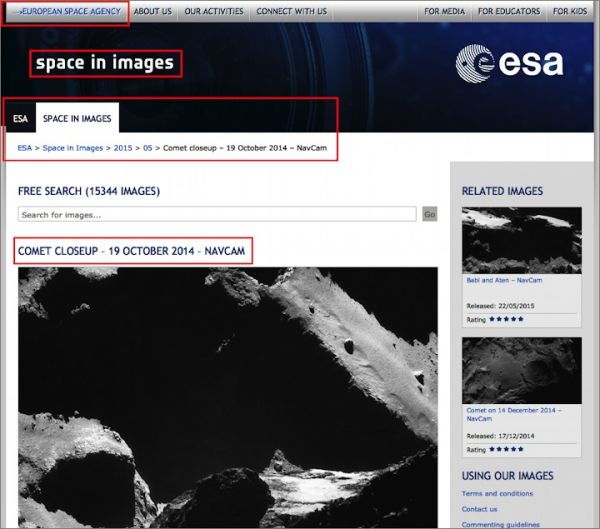The height and width of the screenshot is (529, 600).
Task: Open the Terms and conditions link
Action: point(497,494)
